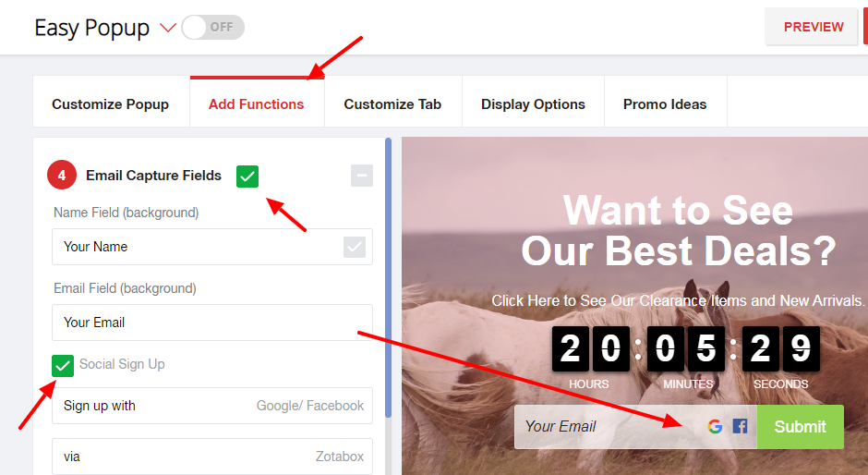Open the Promo Ideas tab
Image resolution: width=868 pixels, height=475 pixels.
[x=666, y=104]
